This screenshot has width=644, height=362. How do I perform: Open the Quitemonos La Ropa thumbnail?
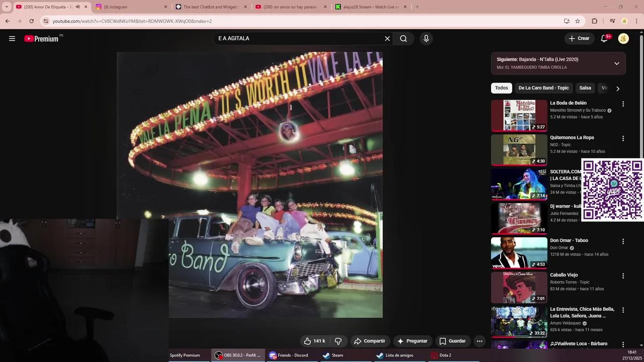(x=519, y=150)
